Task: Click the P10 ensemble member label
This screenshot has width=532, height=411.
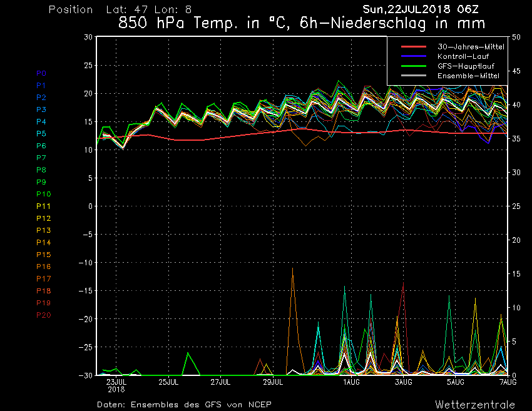Action: (x=43, y=194)
